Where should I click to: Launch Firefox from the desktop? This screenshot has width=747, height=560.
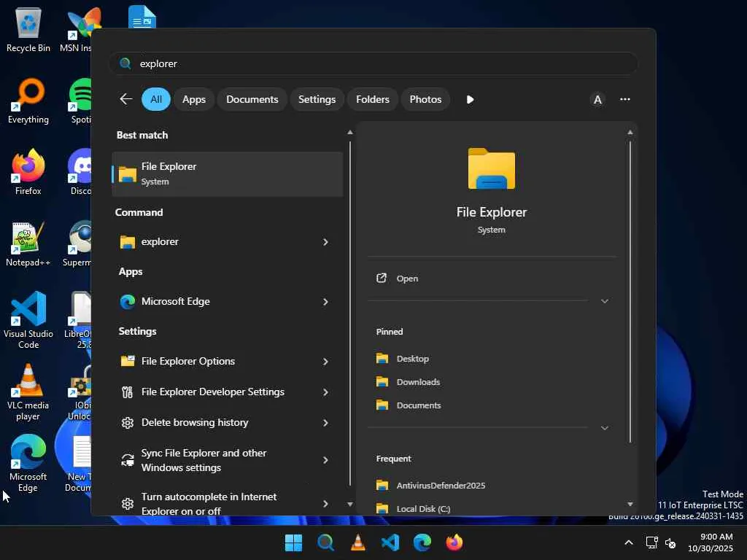click(28, 172)
